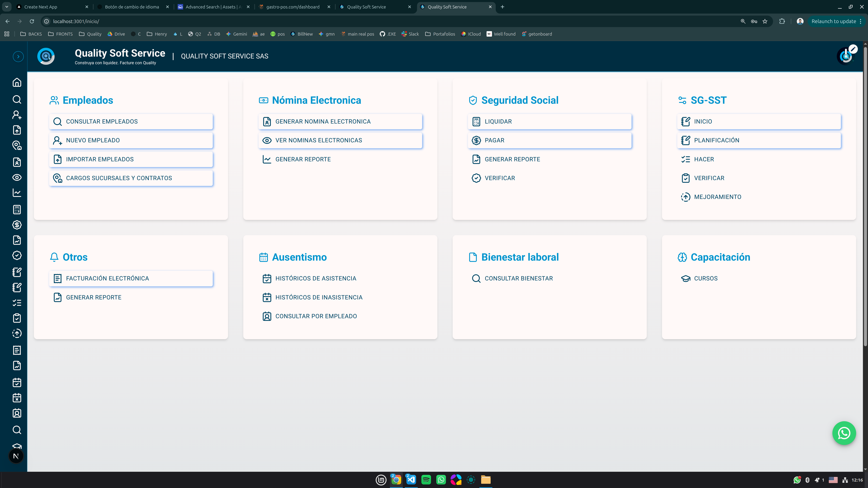Viewport: 868px width, 488px height.
Task: Click FACTURACIÓN ELECTRÓNICA button
Action: tap(131, 279)
